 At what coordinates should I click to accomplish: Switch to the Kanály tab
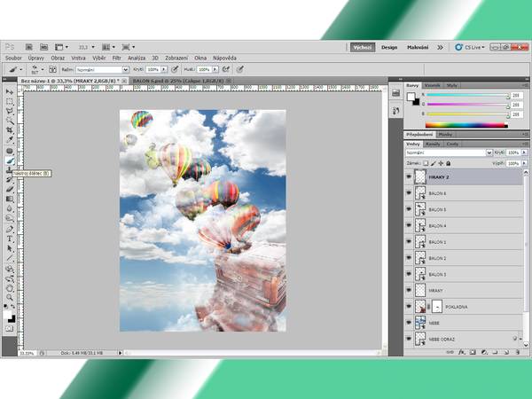click(434, 143)
